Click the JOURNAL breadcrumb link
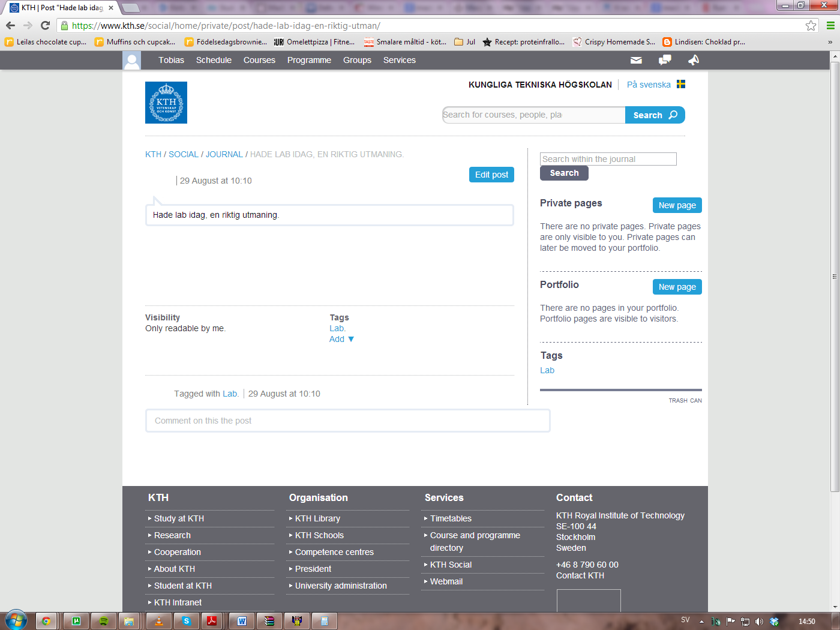 coord(224,154)
